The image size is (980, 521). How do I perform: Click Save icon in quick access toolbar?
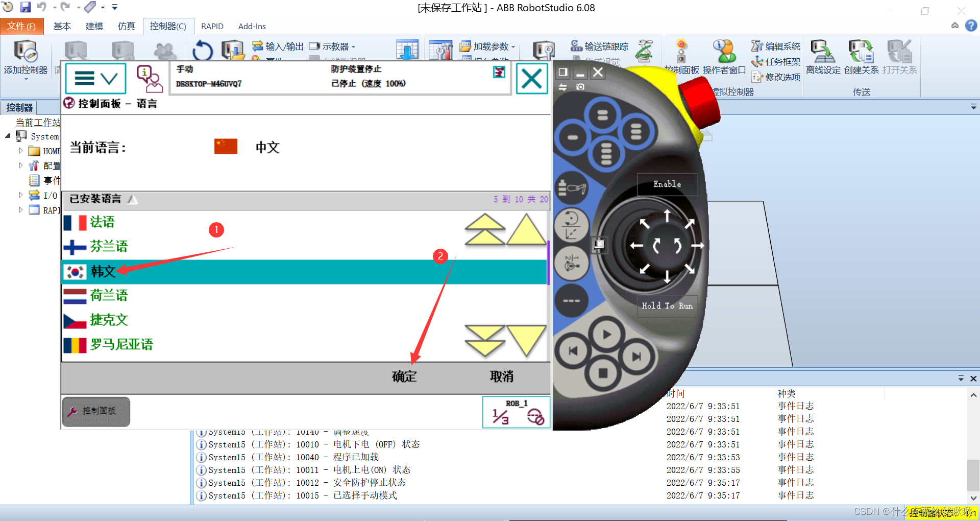point(26,7)
